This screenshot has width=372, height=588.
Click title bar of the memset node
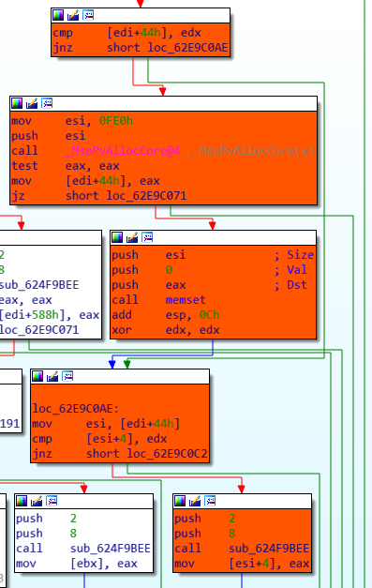(x=213, y=238)
